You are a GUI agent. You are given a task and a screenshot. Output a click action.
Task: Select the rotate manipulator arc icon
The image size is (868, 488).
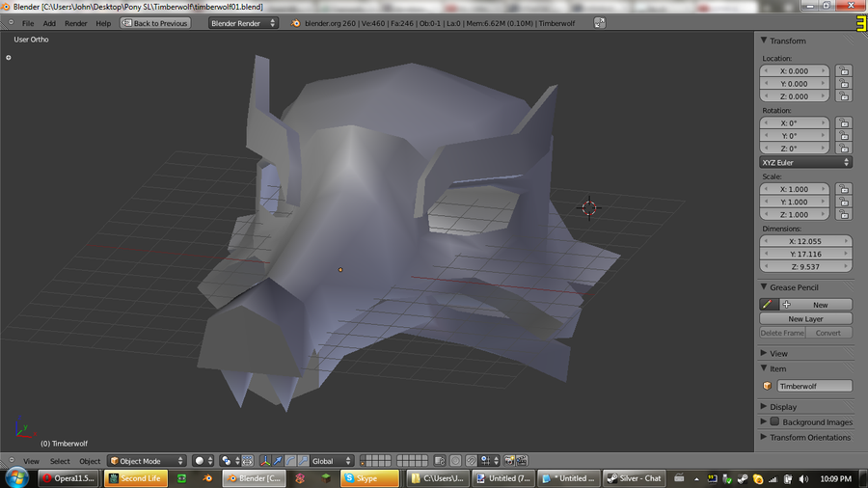(290, 461)
